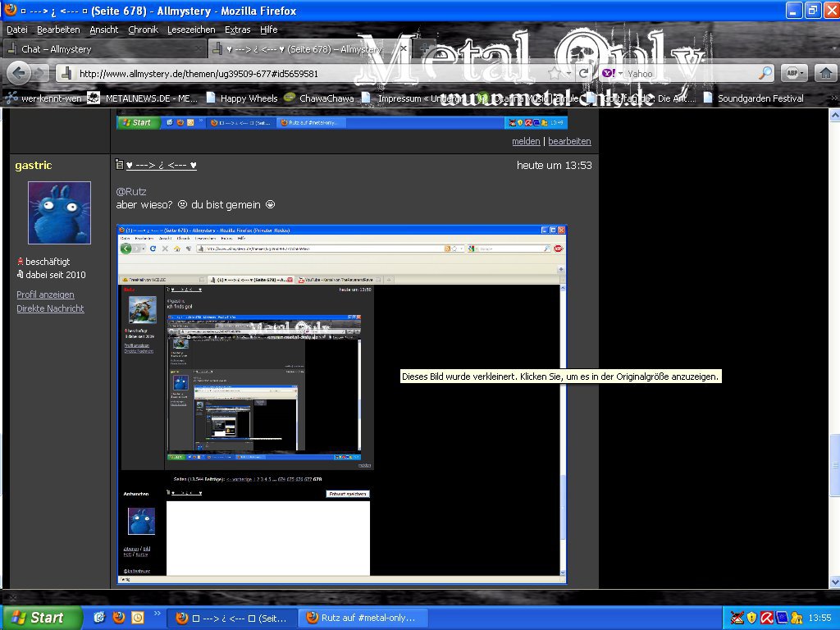
Task: Click the site favicon in the address bar
Action: pos(66,73)
